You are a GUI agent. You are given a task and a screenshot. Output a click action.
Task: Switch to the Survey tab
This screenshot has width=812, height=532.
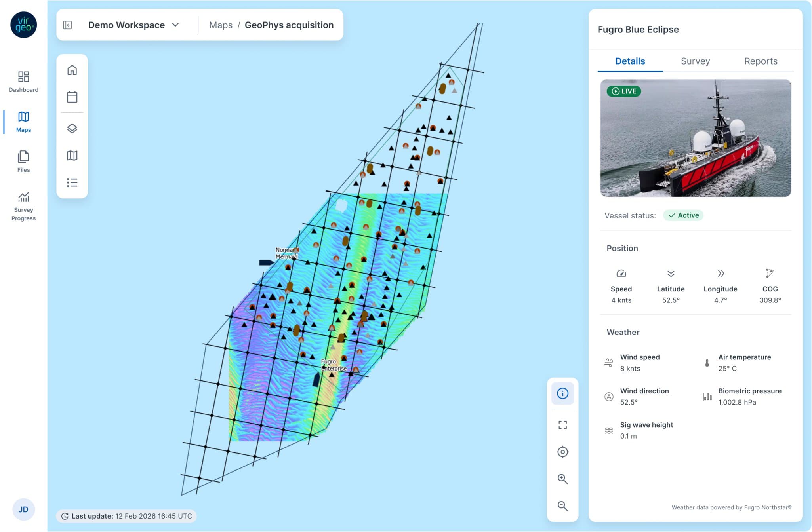695,61
